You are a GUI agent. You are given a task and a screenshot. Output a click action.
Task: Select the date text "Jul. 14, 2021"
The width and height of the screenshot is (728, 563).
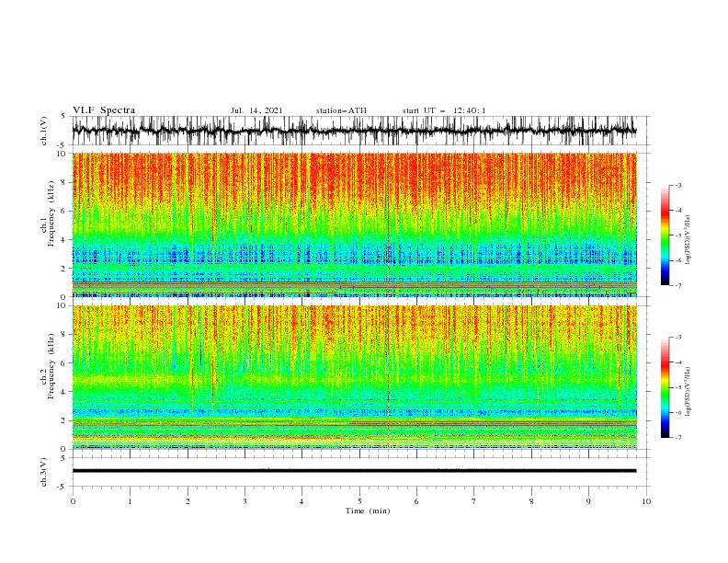point(256,110)
